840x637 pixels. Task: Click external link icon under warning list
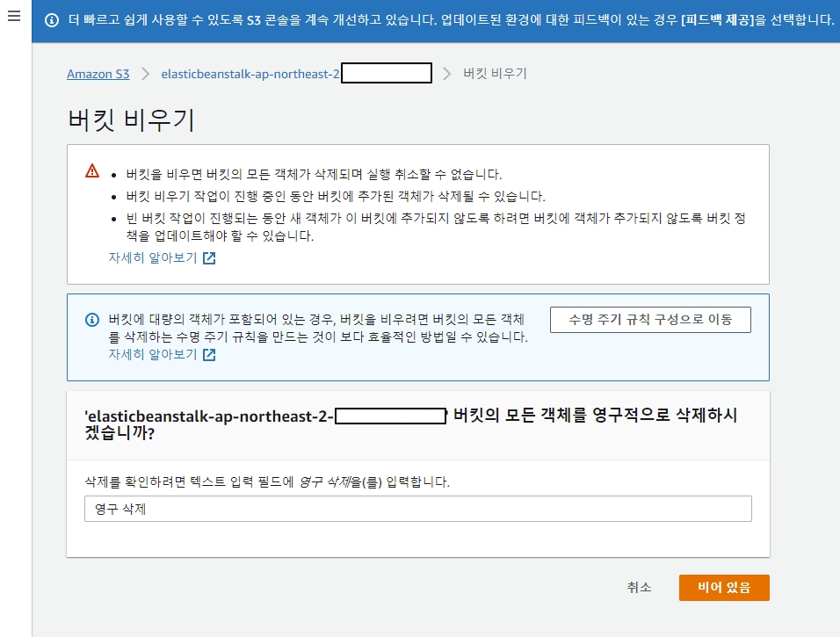[209, 258]
